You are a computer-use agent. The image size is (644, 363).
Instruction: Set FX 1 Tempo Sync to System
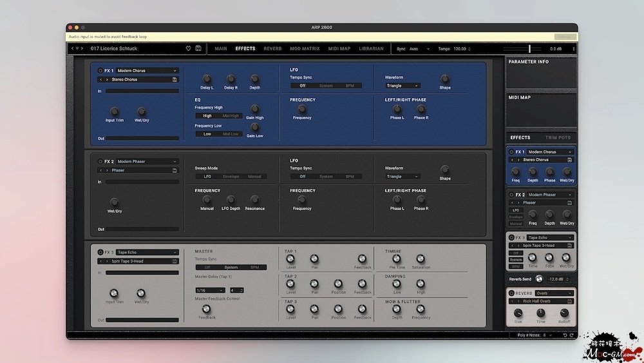pyautogui.click(x=326, y=86)
